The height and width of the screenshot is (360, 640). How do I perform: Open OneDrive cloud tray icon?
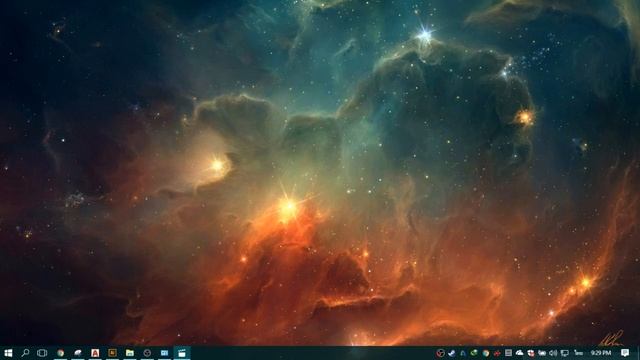[x=519, y=353]
